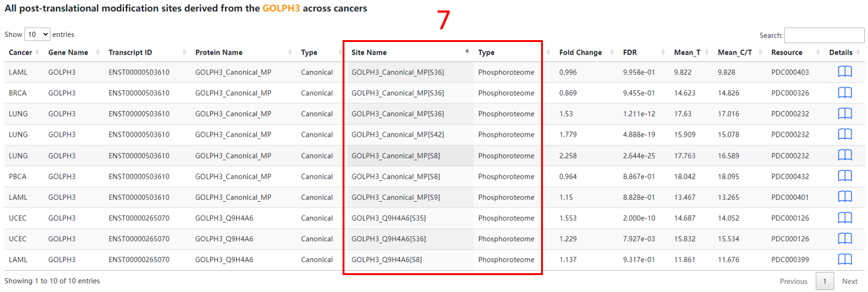Screen dimensions: 868x292
Task: Sort table by Fold Change column
Action: (580, 53)
